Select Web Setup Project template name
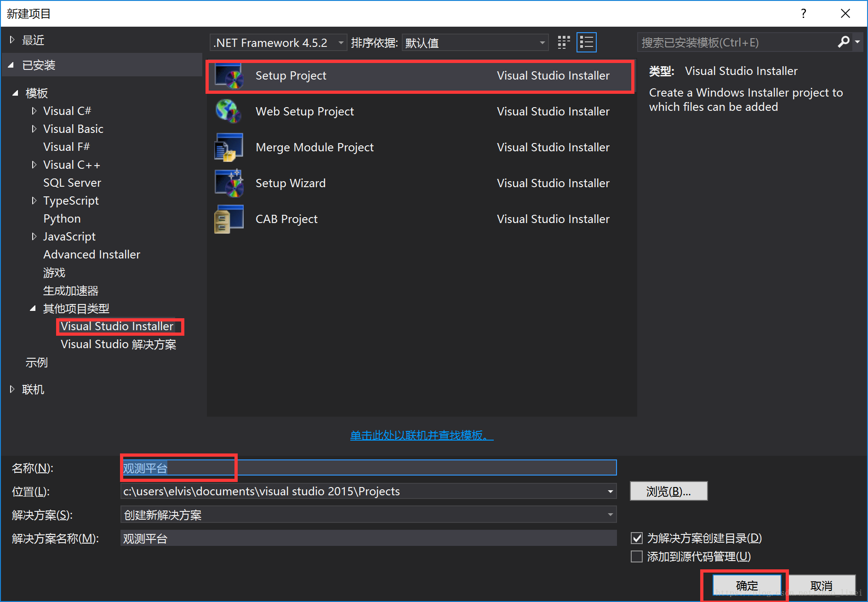 tap(305, 112)
